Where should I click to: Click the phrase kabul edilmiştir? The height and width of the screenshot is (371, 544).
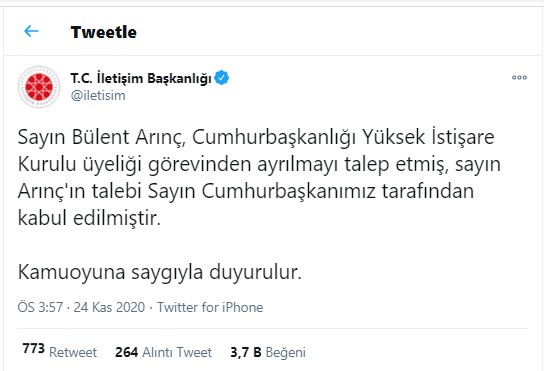(89, 219)
